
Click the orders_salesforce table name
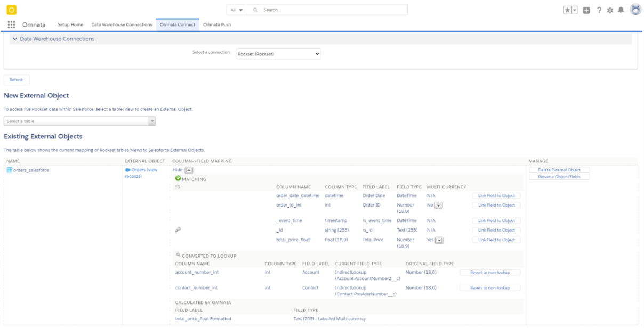coord(31,170)
